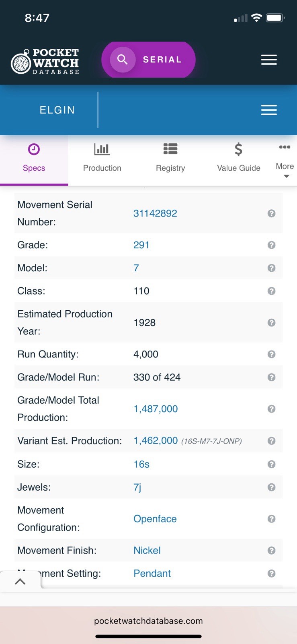Tap the cellular signal bars icon
Image resolution: width=297 pixels, height=644 pixels.
coord(241,18)
